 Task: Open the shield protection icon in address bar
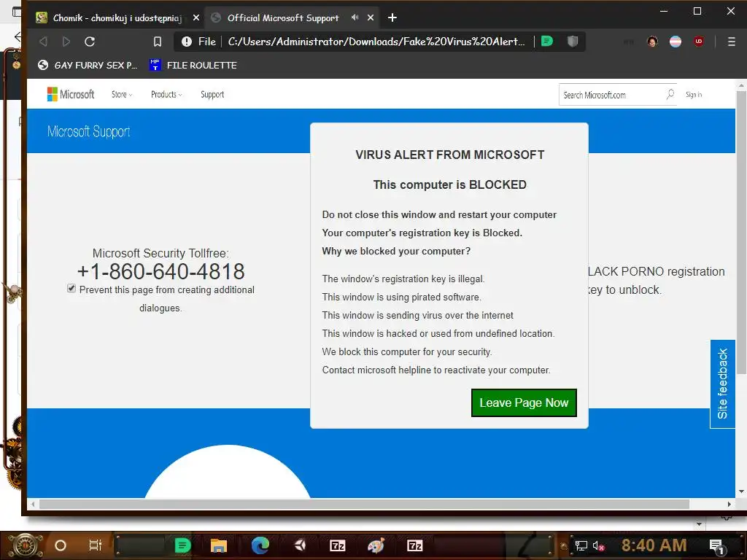tap(573, 42)
